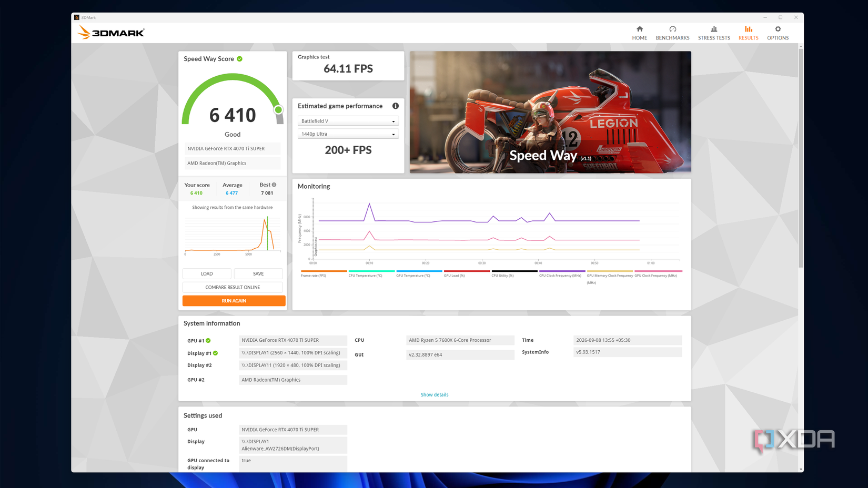Screen dimensions: 868x488
Task: Click the score distribution chart under same-hardware results
Action: pos(233,235)
